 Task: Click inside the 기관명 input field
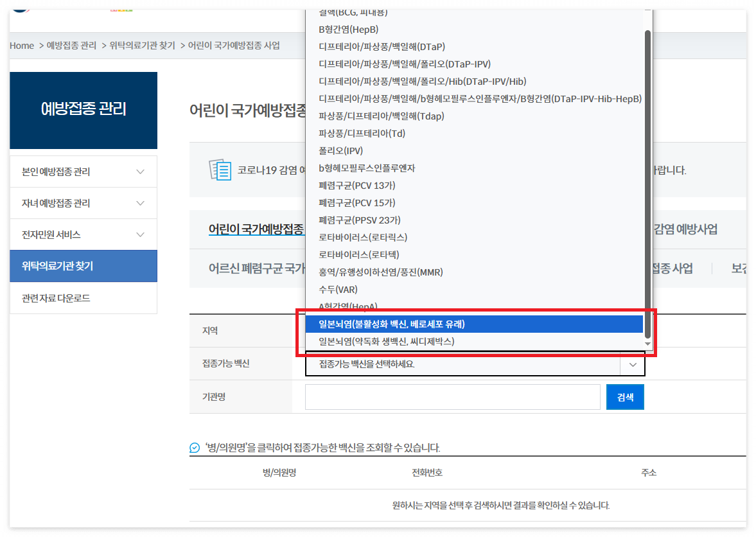(x=452, y=396)
